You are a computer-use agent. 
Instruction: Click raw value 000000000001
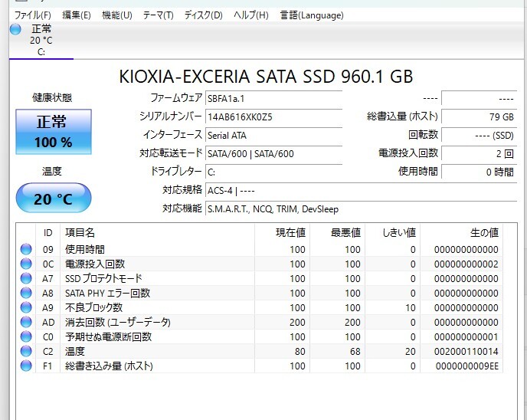466,336
